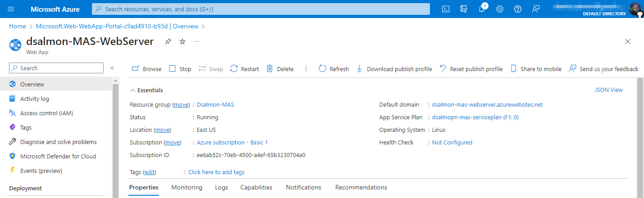
Task: Open Tags in the sidebar
Action: tap(56, 127)
